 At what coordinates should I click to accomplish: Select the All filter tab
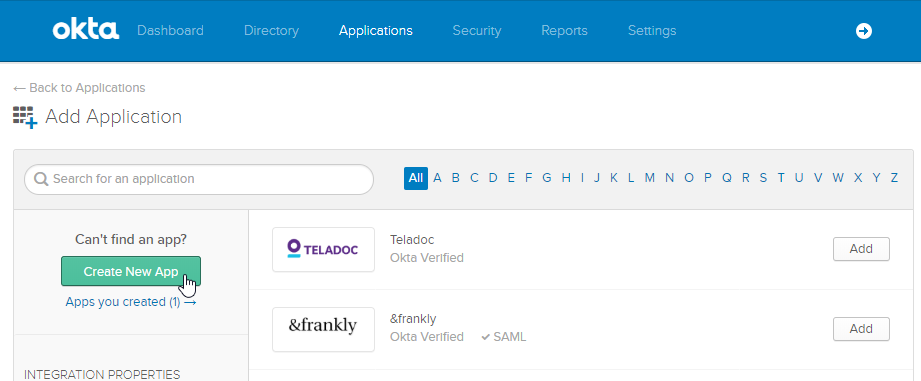[x=415, y=178]
